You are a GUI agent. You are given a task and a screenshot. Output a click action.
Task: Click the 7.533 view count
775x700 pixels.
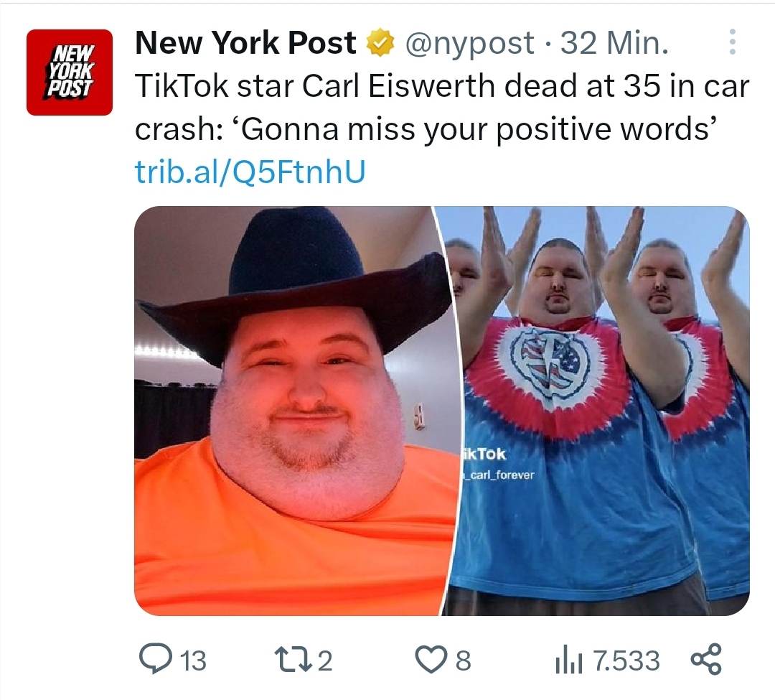click(x=626, y=661)
